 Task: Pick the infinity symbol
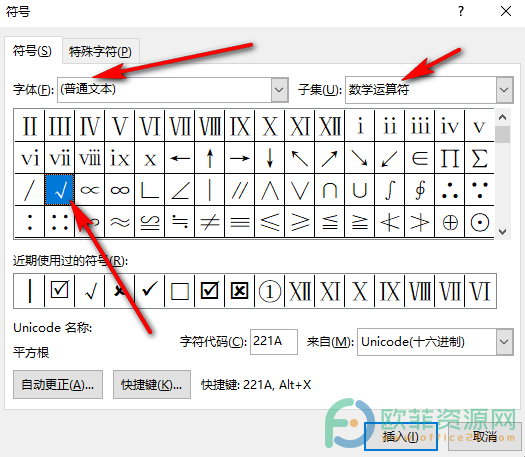120,190
